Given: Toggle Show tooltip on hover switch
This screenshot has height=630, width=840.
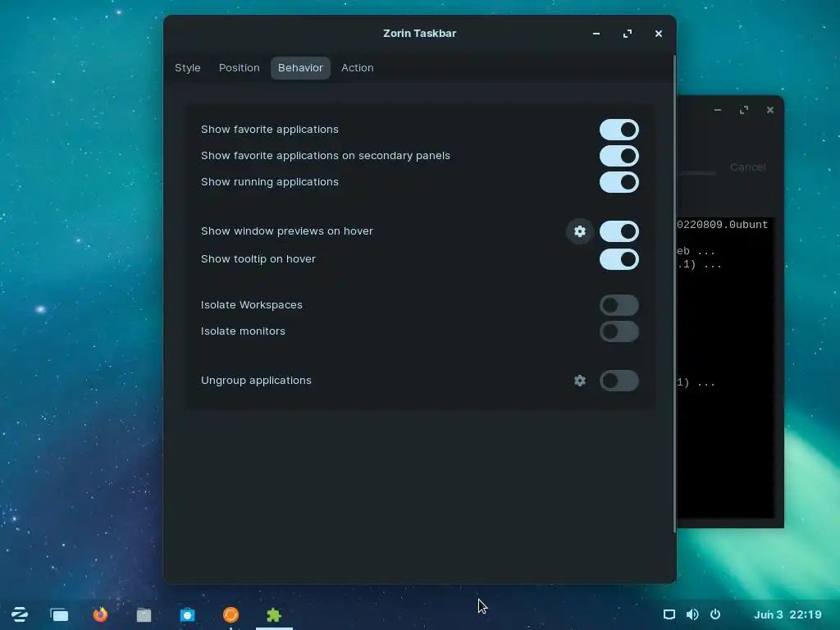Looking at the screenshot, I should (x=619, y=259).
